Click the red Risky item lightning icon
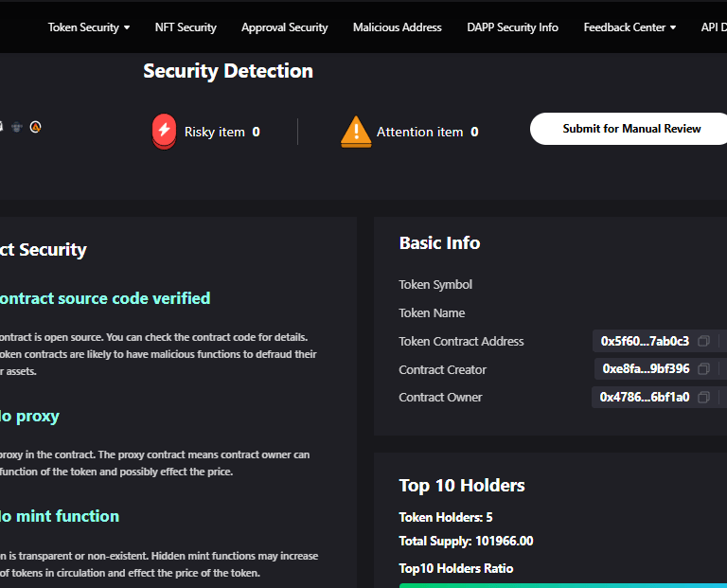Screen dimensions: 727x588 pos(164,132)
